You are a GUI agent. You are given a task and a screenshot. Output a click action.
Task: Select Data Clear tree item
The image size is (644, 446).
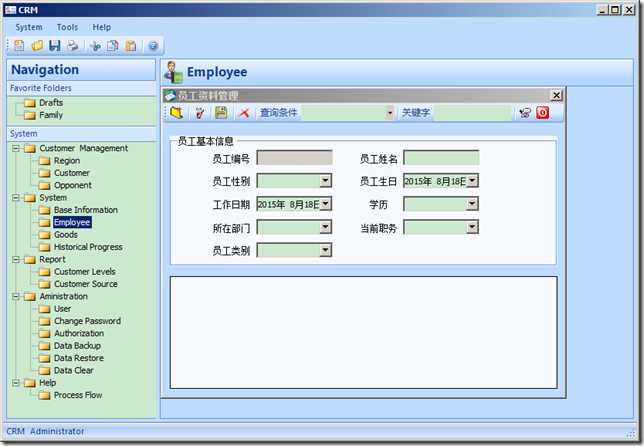[74, 370]
